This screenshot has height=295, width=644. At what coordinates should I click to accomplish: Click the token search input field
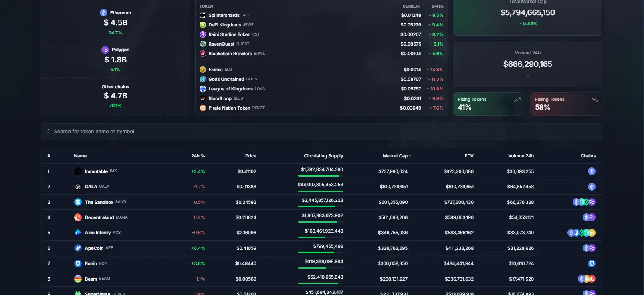(x=321, y=132)
